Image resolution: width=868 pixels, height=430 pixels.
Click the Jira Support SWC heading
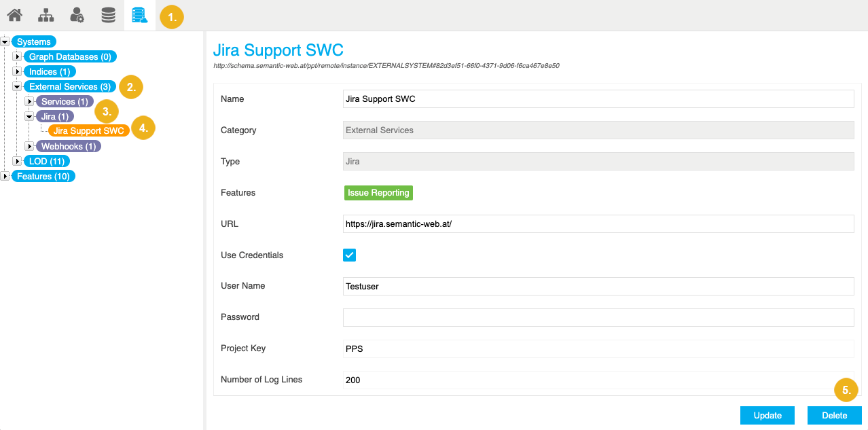tap(278, 50)
